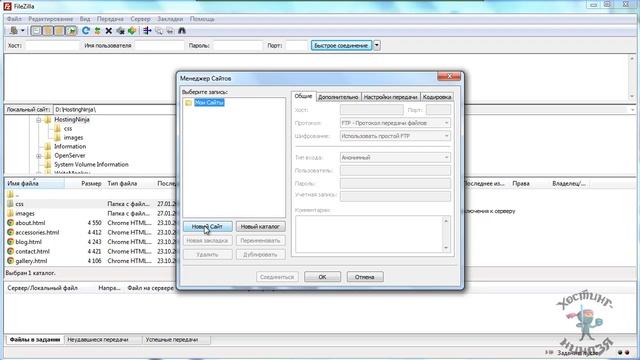Click folder icon of images in file list

click(11, 213)
